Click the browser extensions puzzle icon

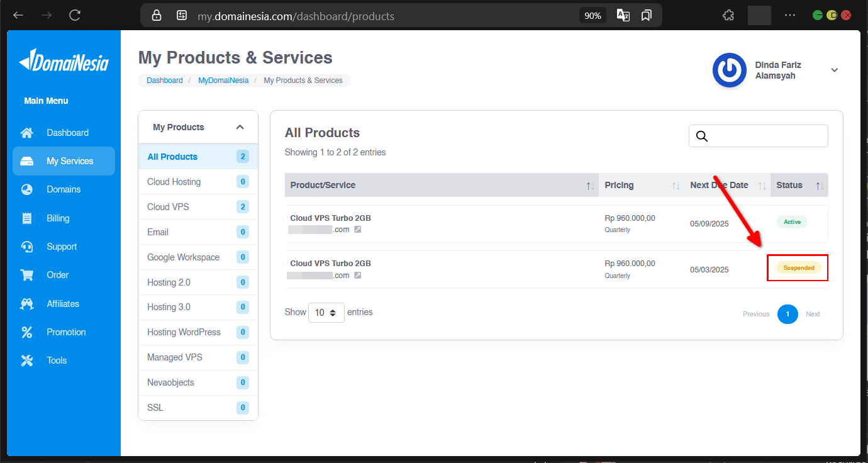728,16
